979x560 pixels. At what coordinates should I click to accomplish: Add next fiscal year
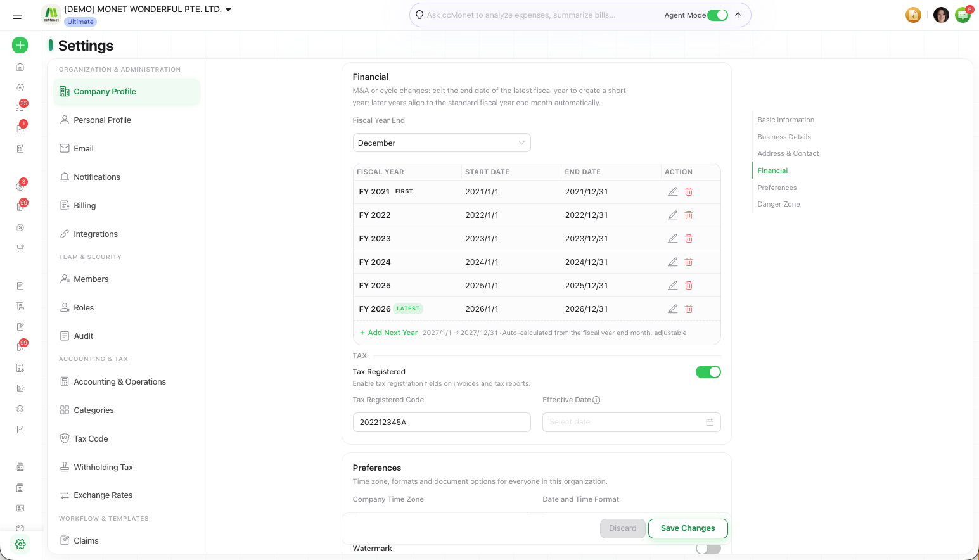389,333
